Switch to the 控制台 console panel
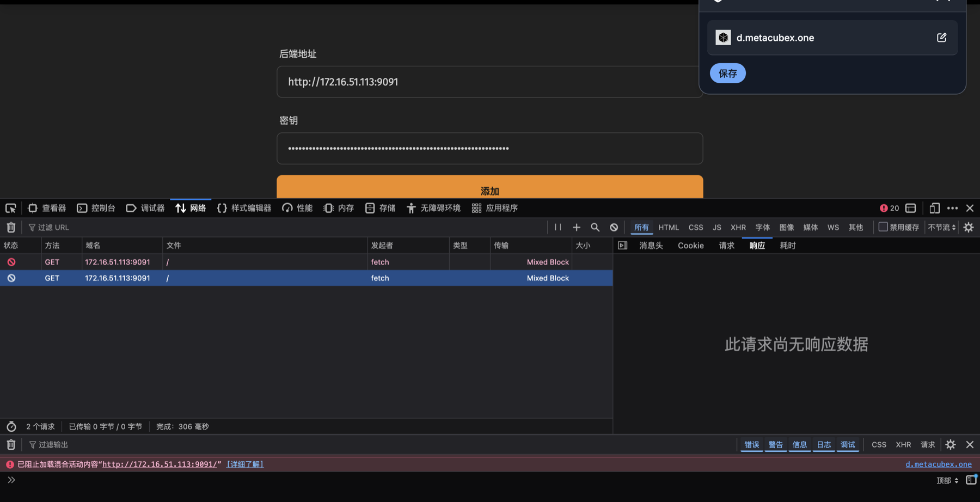Screen dimensions: 980x502 click(x=96, y=208)
